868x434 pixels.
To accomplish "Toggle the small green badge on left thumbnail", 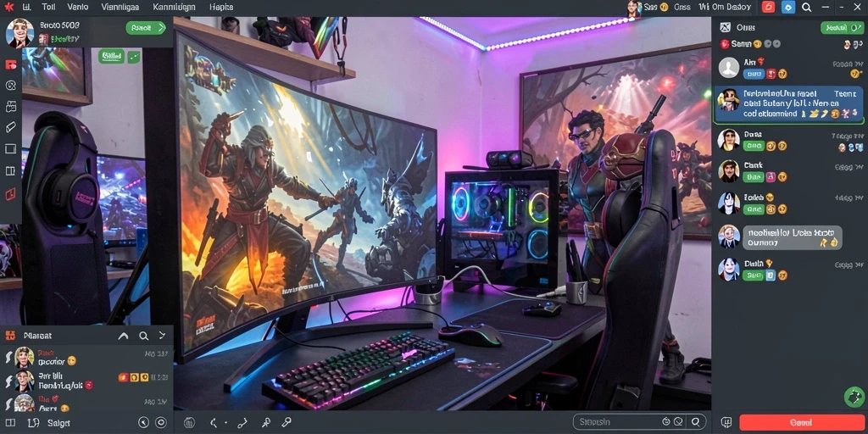I will [133, 56].
